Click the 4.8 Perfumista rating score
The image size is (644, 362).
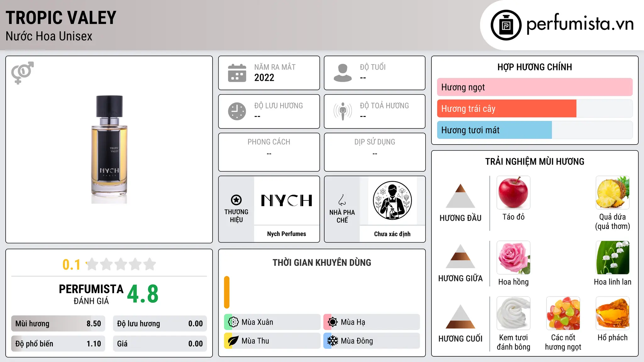coord(143,294)
